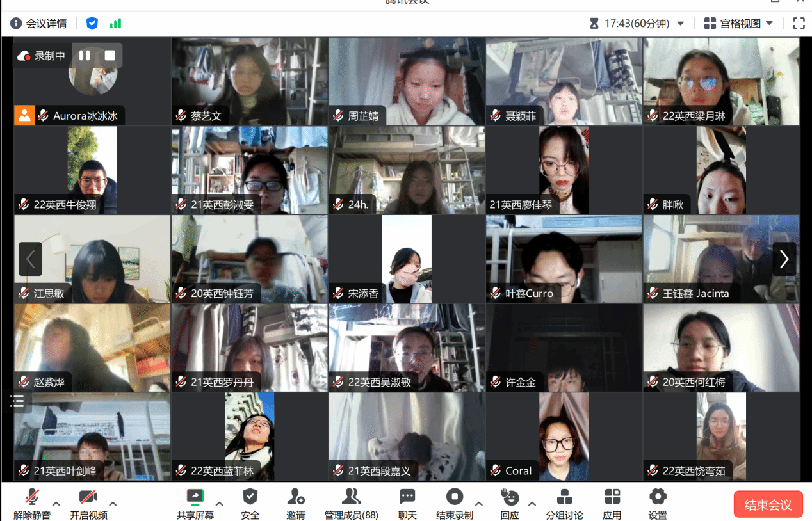The image size is (812, 521).
Task: Open 管理成员(88) member management
Action: [351, 497]
